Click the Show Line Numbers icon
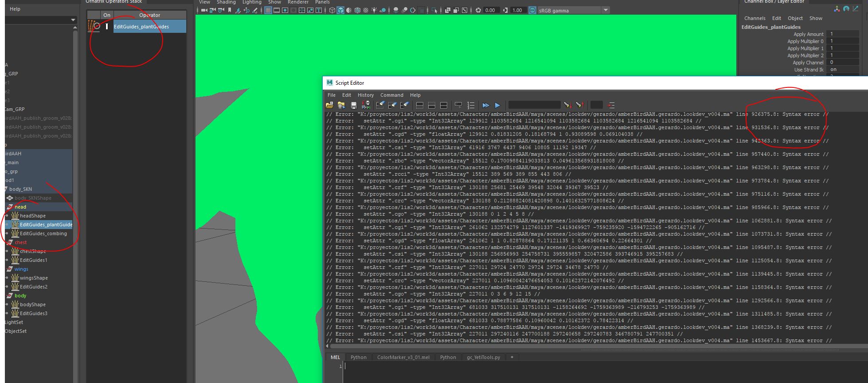Screen dimensions: 868x383 (471, 105)
